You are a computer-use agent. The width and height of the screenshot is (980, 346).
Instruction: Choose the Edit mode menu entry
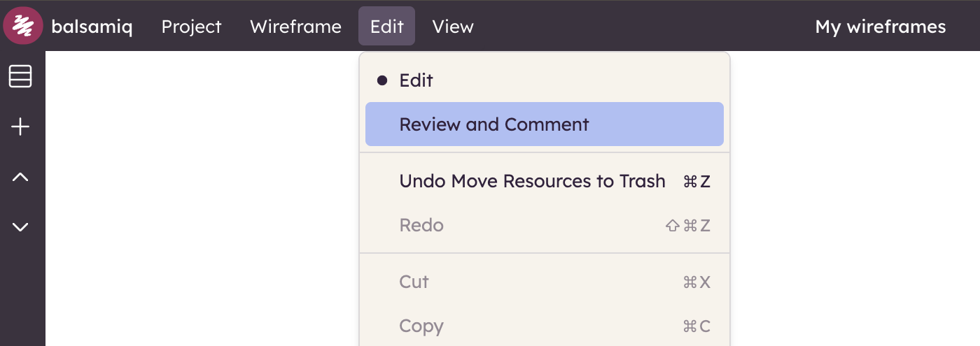(x=416, y=80)
